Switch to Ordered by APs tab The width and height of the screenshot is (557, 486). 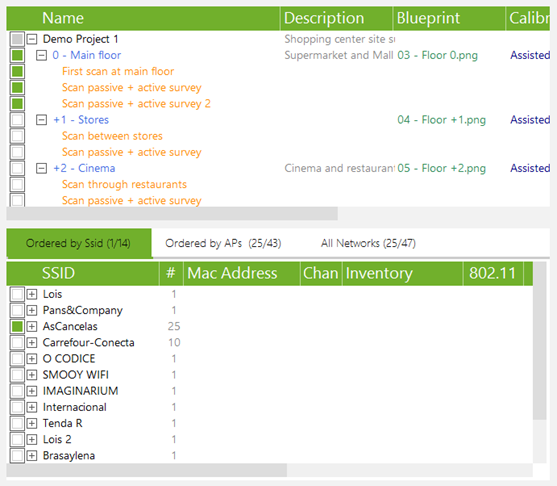(x=223, y=243)
